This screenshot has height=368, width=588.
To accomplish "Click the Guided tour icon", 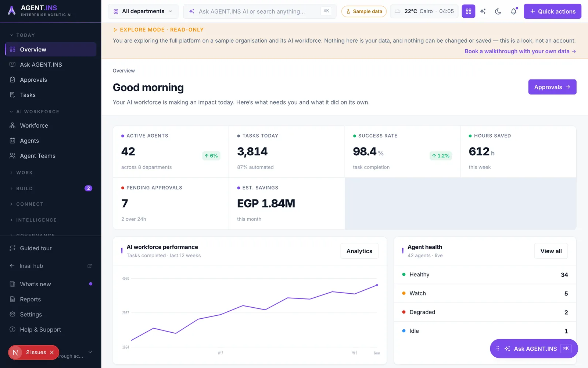I will pyautogui.click(x=12, y=248).
